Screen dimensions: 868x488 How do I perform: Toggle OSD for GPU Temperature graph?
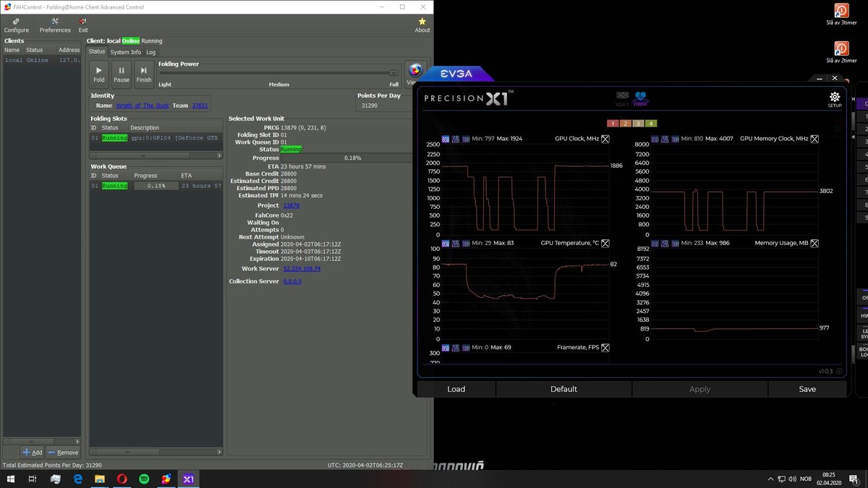tap(446, 244)
